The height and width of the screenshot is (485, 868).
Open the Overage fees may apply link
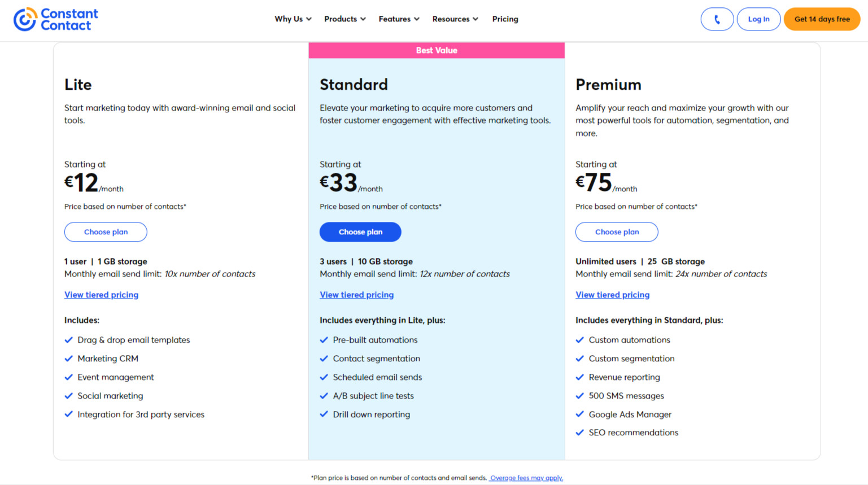[x=526, y=478]
